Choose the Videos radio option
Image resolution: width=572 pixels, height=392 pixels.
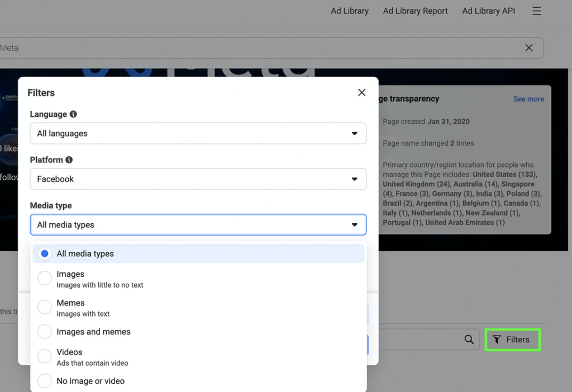pyautogui.click(x=45, y=357)
